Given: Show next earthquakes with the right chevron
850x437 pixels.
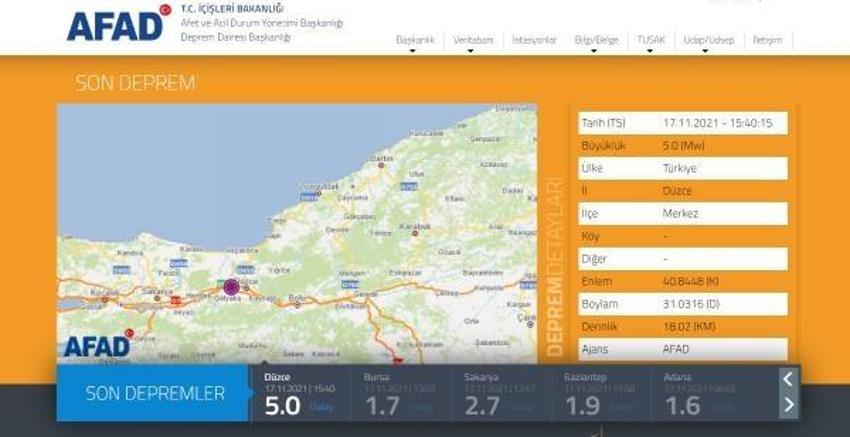Looking at the screenshot, I should click(789, 405).
